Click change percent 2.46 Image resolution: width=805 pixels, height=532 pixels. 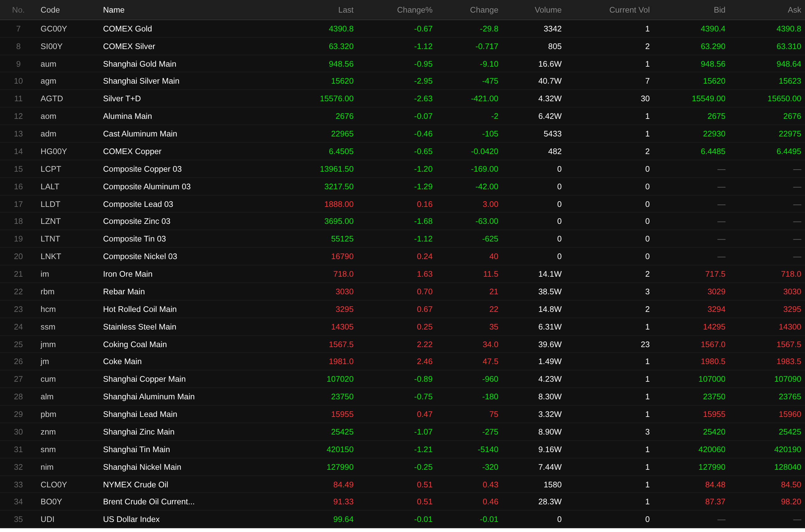tap(425, 362)
